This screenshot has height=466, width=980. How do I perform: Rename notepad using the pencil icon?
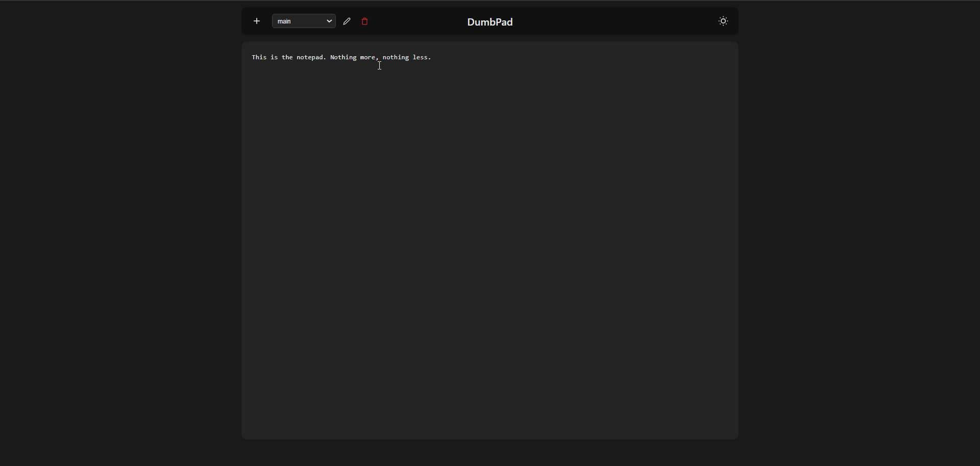(x=347, y=21)
